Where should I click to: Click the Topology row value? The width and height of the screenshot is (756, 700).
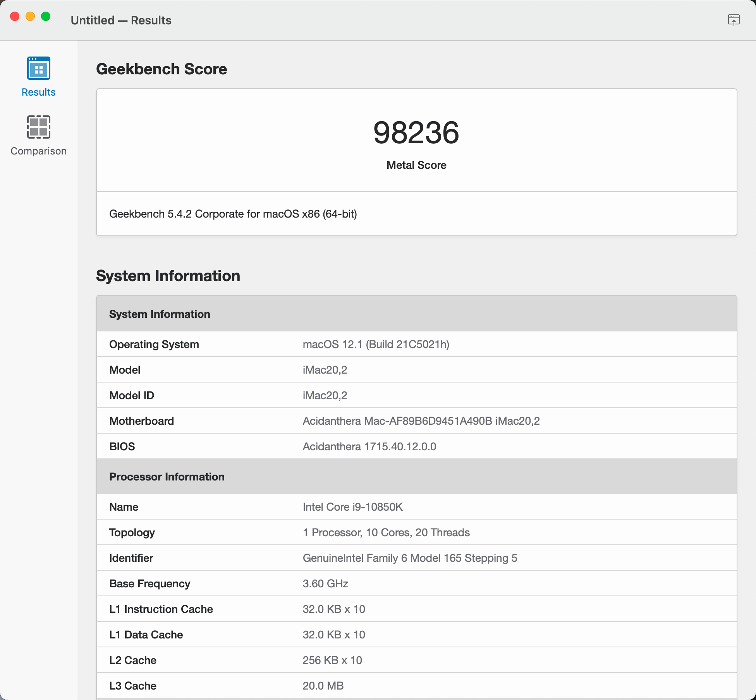click(x=386, y=532)
